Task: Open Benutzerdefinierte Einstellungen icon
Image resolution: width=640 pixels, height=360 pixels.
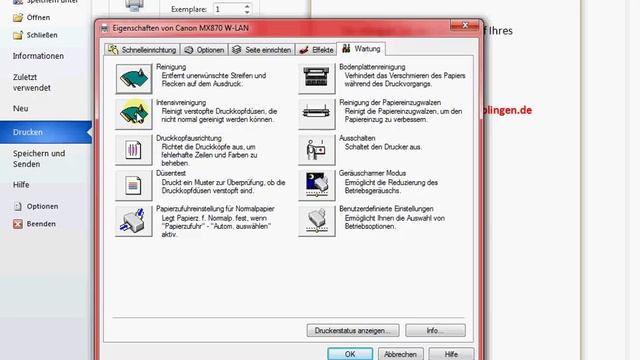Action: (316, 221)
